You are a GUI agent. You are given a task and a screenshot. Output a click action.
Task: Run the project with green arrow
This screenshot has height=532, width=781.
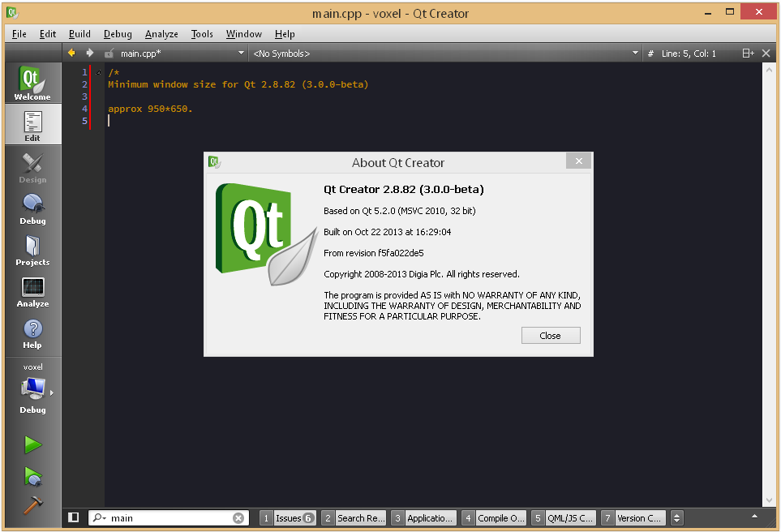(x=33, y=444)
